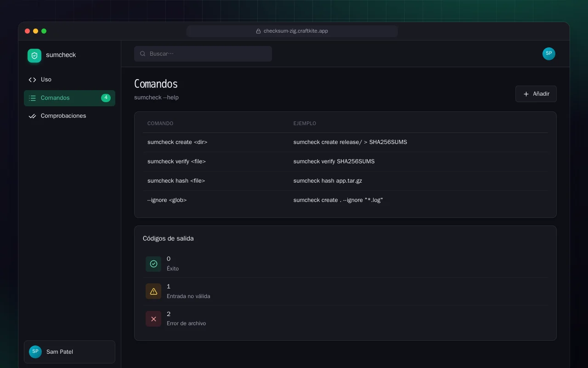Open the SP avatar in top-right corner

[x=549, y=54]
